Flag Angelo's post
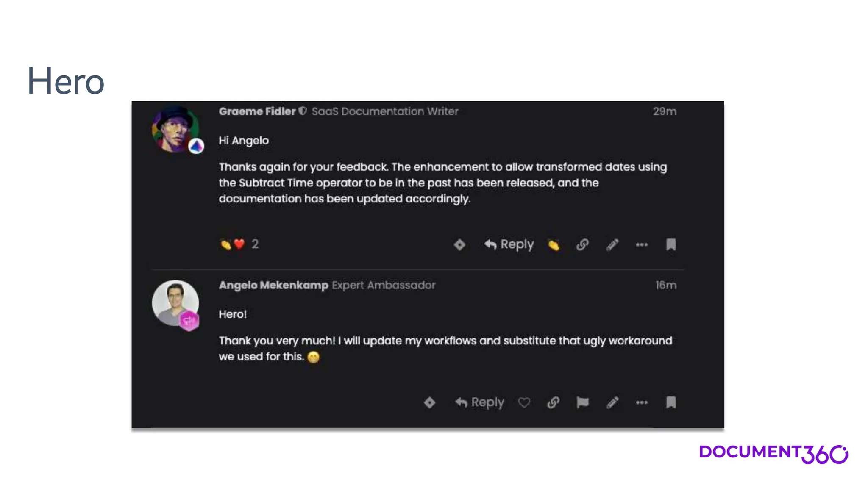Image resolution: width=868 pixels, height=488 pixels. (x=583, y=402)
